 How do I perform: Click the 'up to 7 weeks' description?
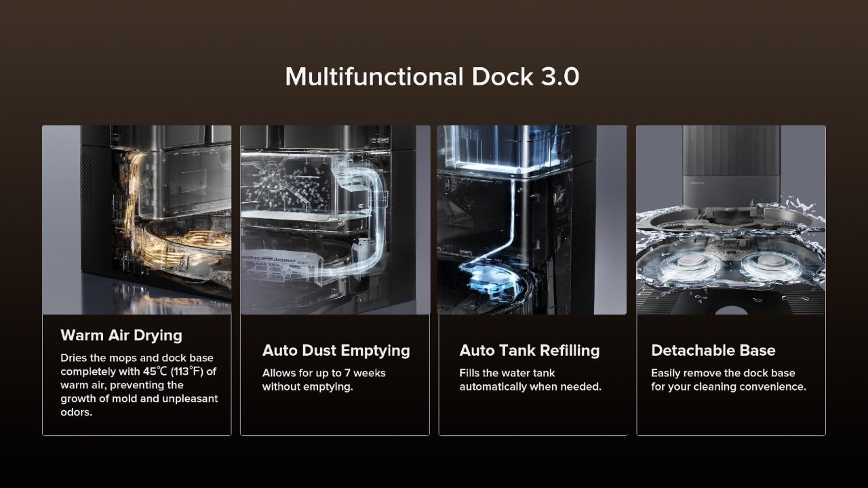tap(324, 380)
